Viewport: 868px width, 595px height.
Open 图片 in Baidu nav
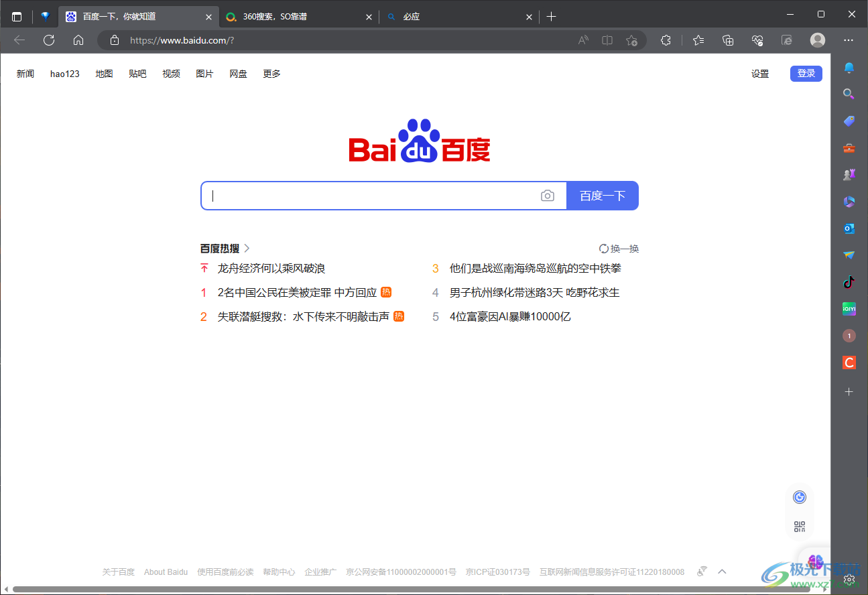(x=204, y=74)
